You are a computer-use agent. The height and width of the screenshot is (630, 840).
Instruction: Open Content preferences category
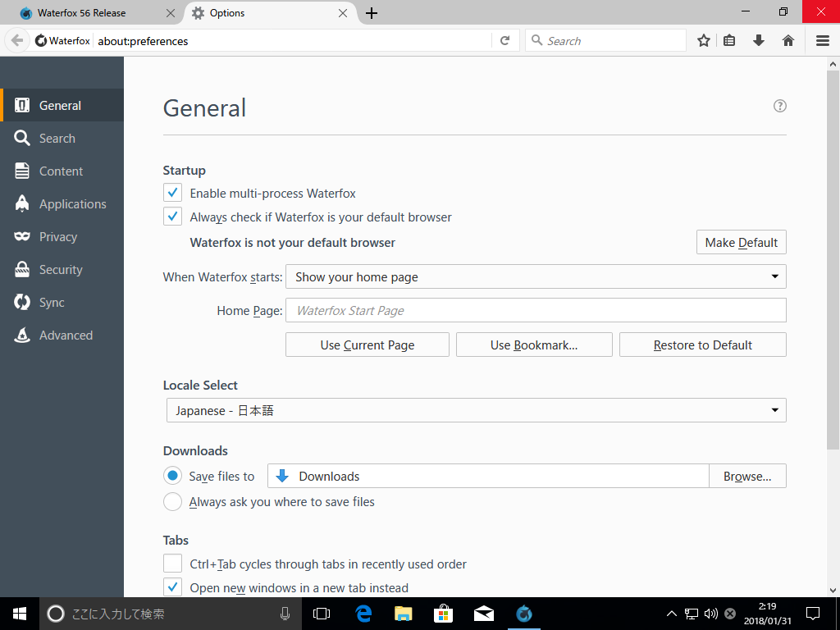pos(62,171)
